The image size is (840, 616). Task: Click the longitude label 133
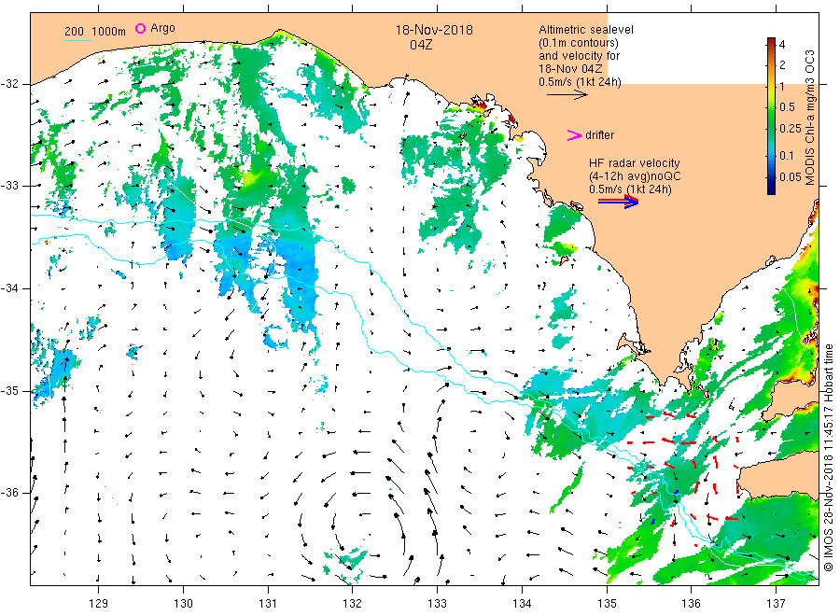click(437, 604)
